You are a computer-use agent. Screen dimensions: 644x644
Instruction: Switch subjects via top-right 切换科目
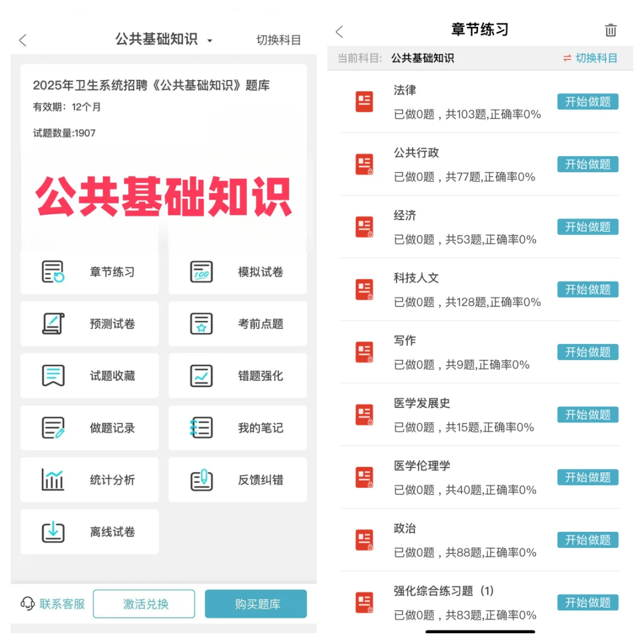click(x=279, y=40)
